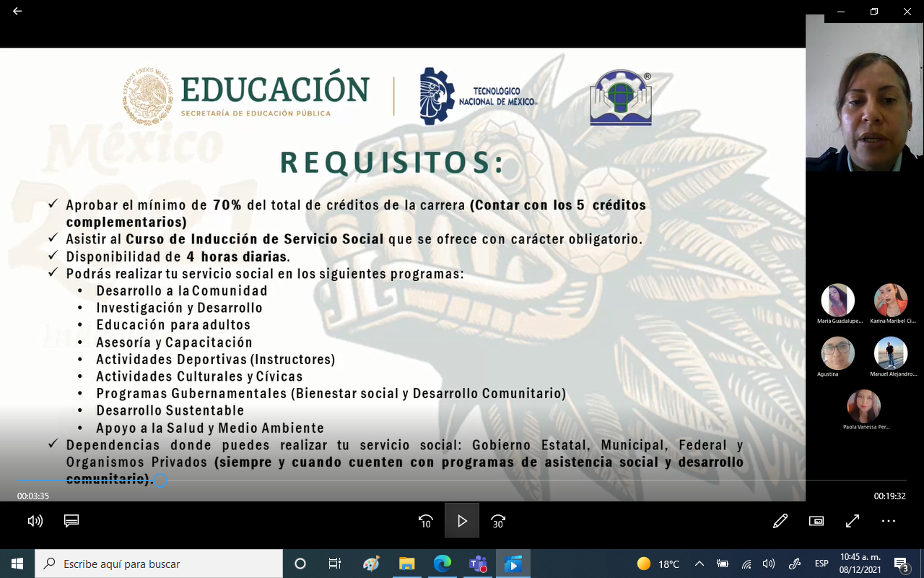Expand the hidden system tray icons

[x=699, y=564]
